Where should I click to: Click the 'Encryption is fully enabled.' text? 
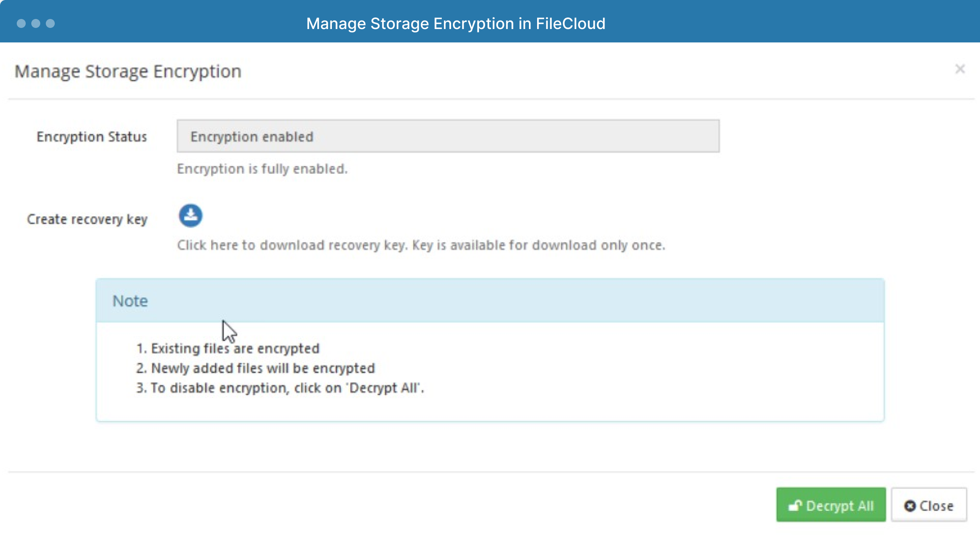click(x=263, y=169)
